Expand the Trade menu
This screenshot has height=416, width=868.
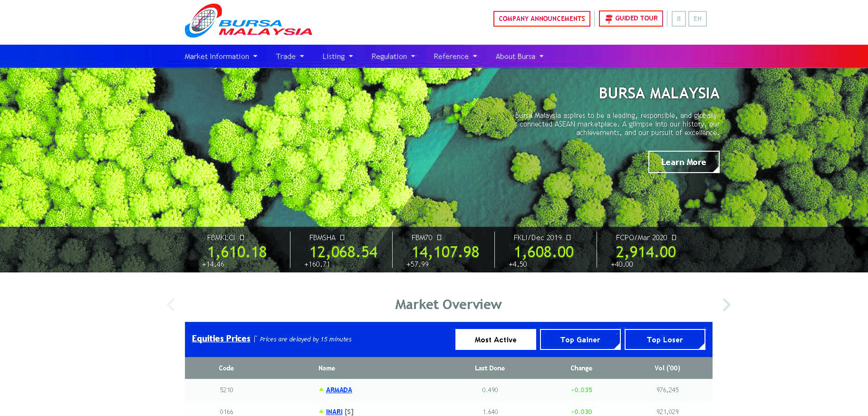click(290, 57)
